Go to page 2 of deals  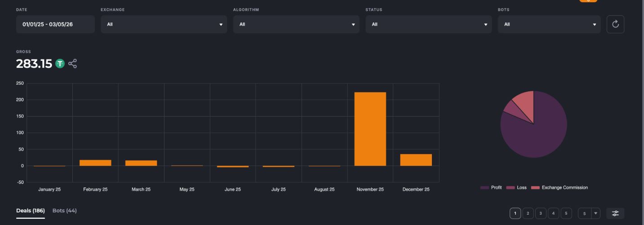point(528,213)
